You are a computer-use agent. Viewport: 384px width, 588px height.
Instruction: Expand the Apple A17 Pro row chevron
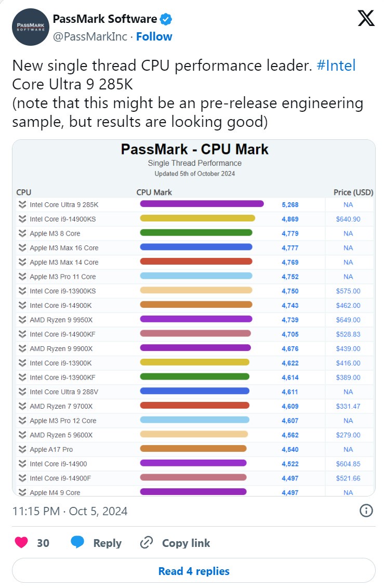22,449
